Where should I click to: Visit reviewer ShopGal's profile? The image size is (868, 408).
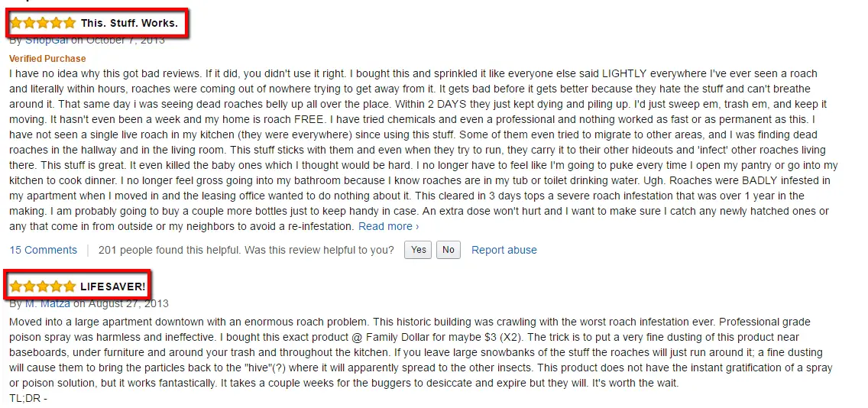(x=47, y=40)
